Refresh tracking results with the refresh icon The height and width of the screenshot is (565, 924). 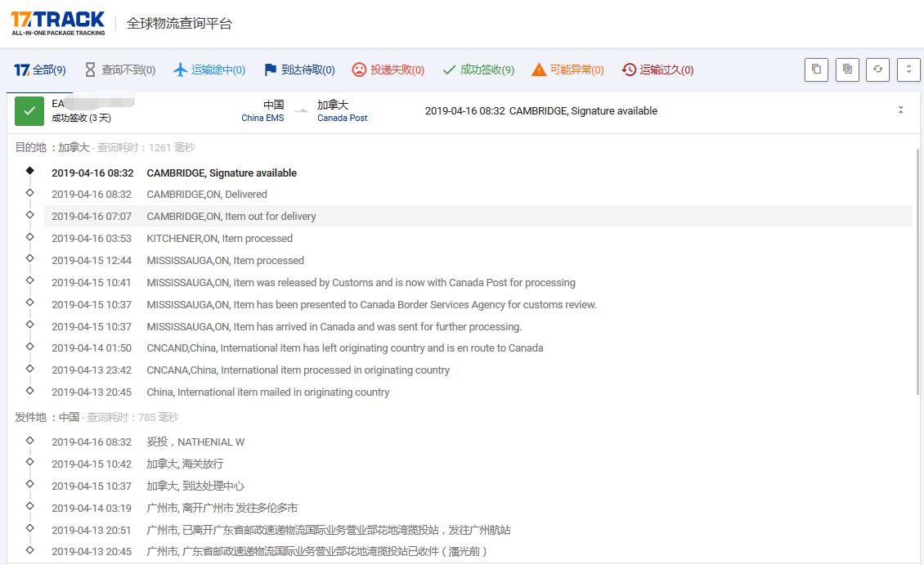(877, 70)
